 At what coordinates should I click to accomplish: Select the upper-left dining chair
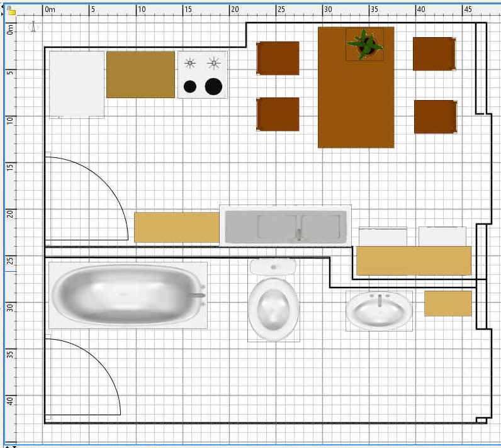point(278,58)
